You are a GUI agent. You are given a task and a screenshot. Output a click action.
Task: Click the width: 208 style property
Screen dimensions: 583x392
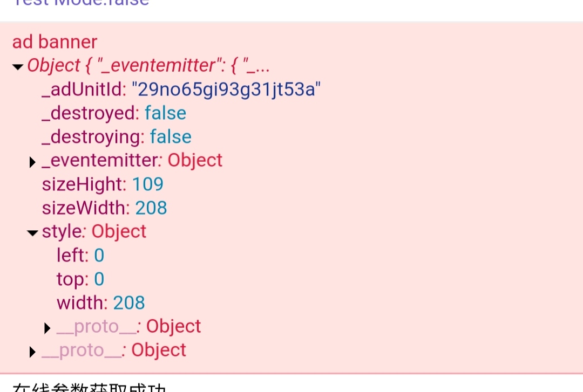click(101, 303)
